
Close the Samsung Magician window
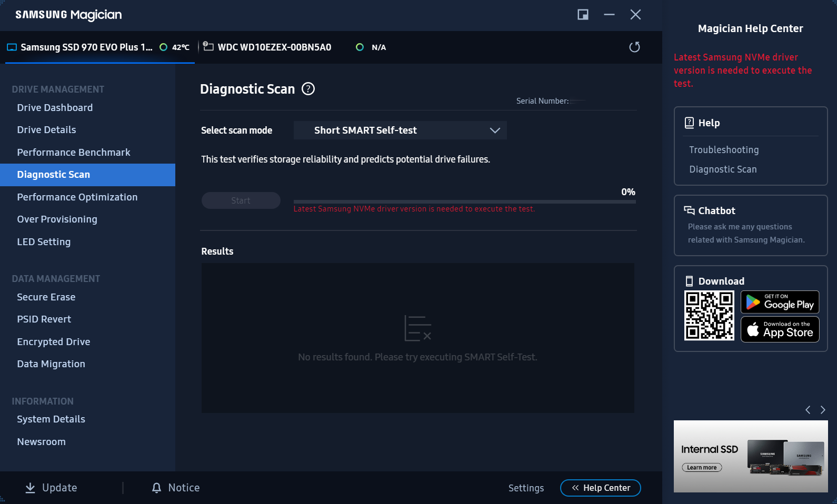point(635,15)
